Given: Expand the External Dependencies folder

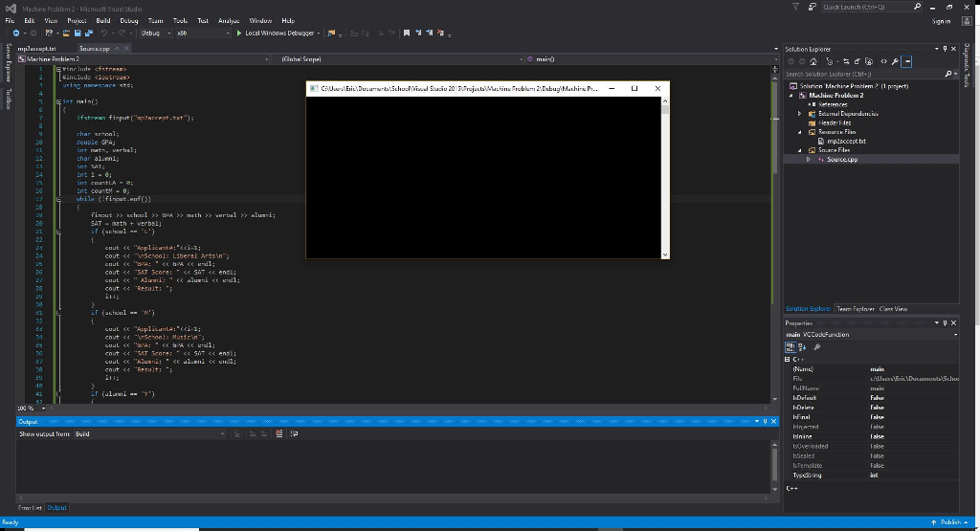Looking at the screenshot, I should coord(801,113).
